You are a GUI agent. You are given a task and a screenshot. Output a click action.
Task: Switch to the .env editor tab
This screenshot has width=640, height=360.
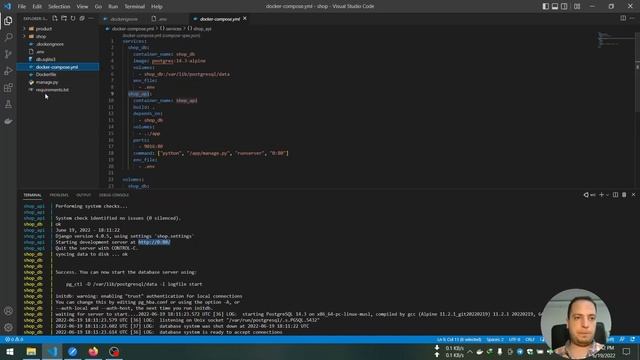[x=162, y=19]
